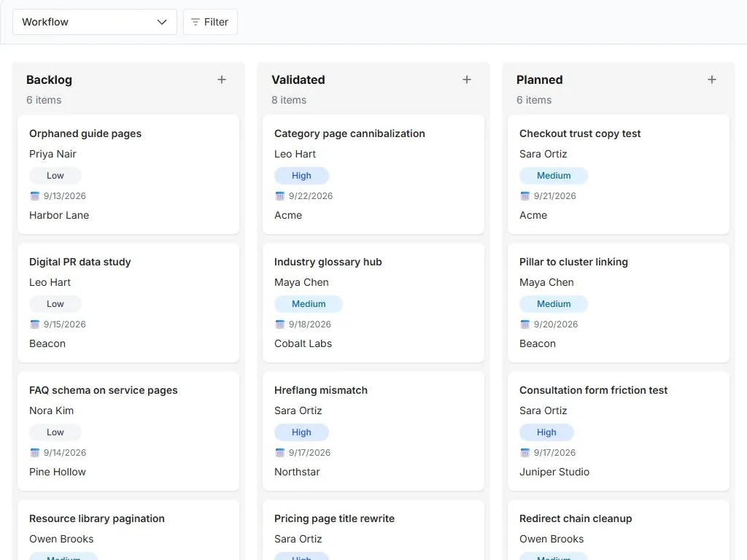Viewport: 747px width, 560px height.
Task: Click the calendar icon next to 9/13/2026
Action: click(35, 195)
